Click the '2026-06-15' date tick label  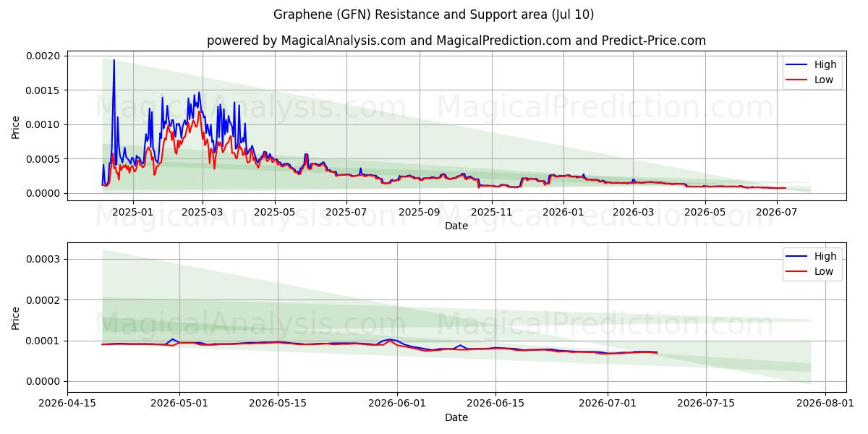(495, 404)
